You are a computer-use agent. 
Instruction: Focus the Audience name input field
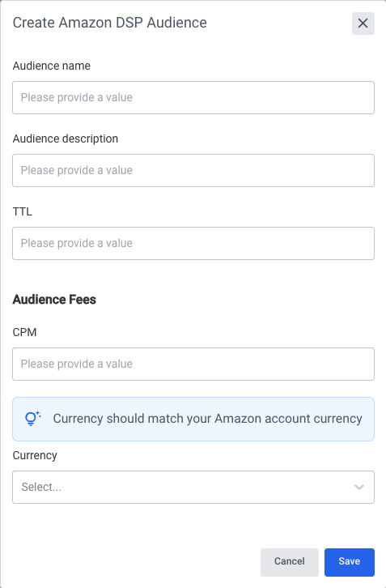tap(193, 97)
